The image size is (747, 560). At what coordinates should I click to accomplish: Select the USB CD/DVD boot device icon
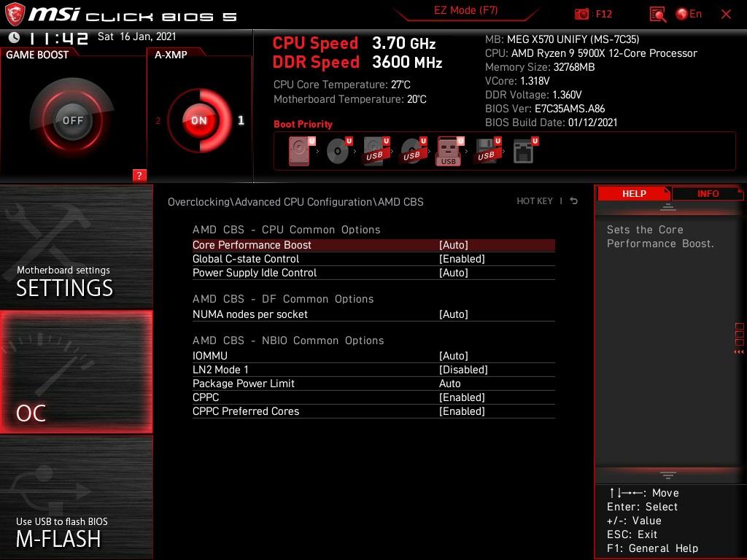(x=414, y=151)
